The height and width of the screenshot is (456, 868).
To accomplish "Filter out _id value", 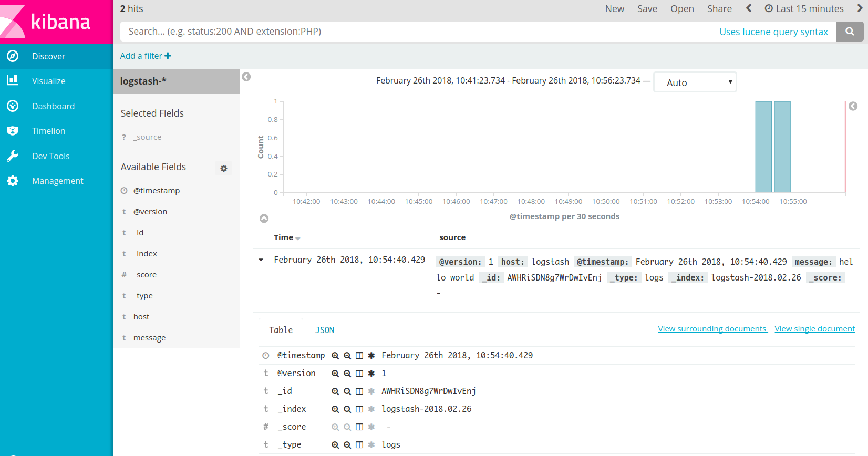I will coord(347,391).
